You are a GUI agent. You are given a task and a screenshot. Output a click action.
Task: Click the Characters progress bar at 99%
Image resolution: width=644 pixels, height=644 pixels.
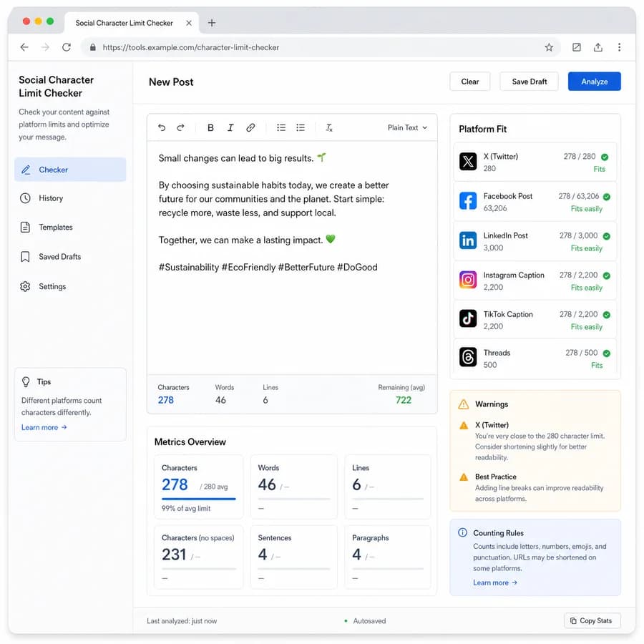coord(199,499)
